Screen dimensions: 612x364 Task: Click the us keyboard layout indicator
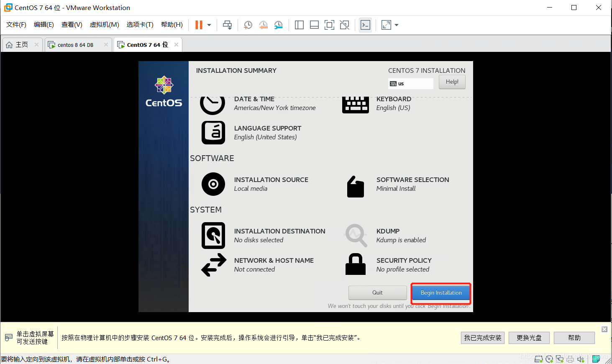point(410,84)
